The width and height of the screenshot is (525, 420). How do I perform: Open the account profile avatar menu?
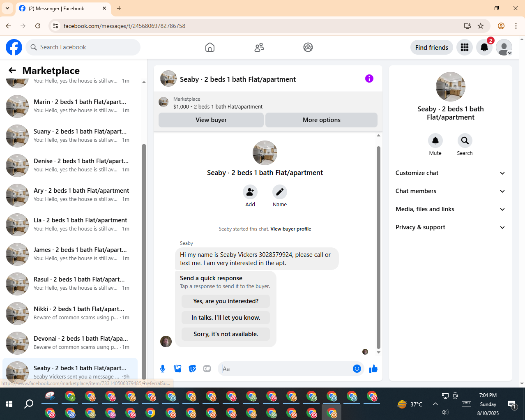pos(504,47)
